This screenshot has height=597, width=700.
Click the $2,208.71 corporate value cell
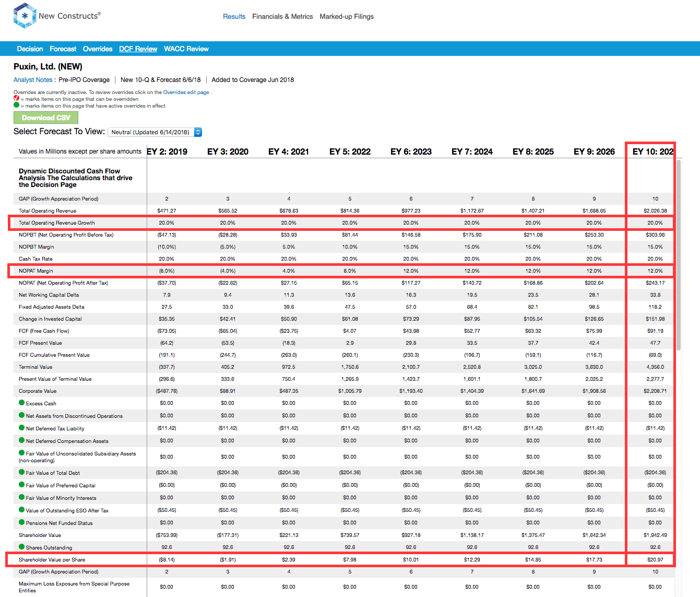tap(655, 391)
